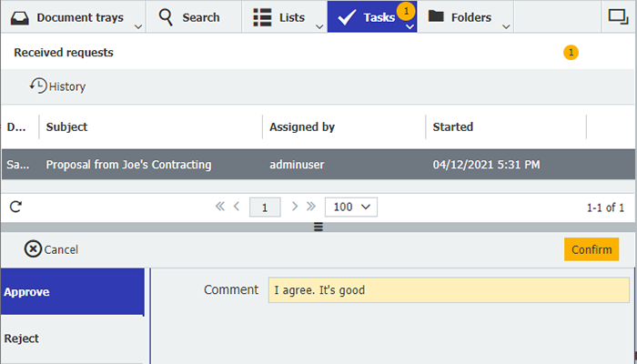Click into the Comment text field
Screen dimensions: 637x364
click(x=448, y=290)
